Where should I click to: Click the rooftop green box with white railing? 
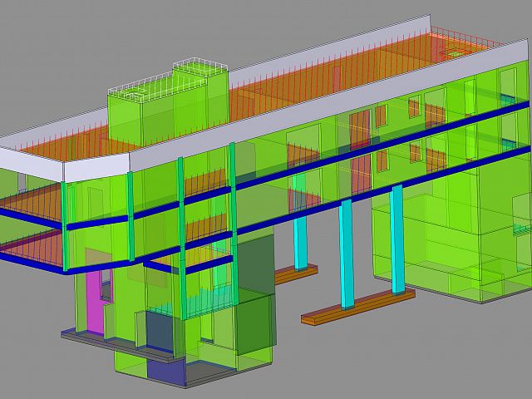coord(168,103)
